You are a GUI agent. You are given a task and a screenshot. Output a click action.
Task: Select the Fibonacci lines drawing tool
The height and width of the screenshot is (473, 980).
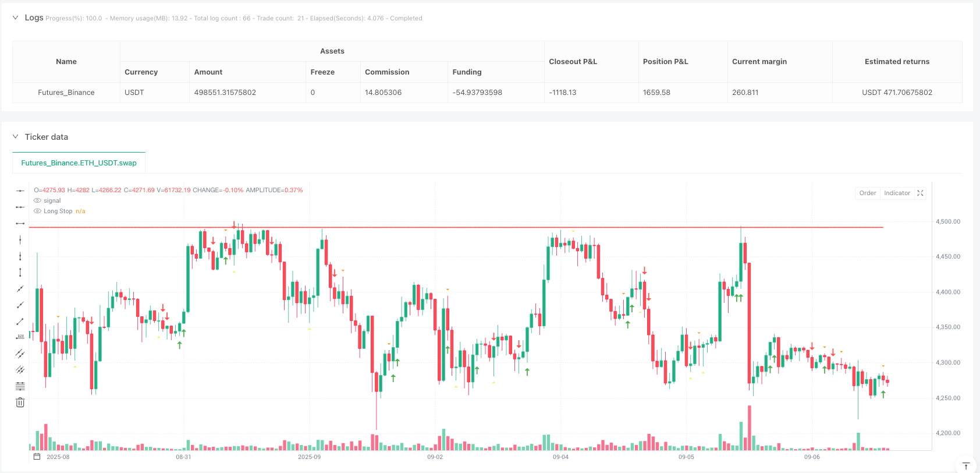pos(20,386)
